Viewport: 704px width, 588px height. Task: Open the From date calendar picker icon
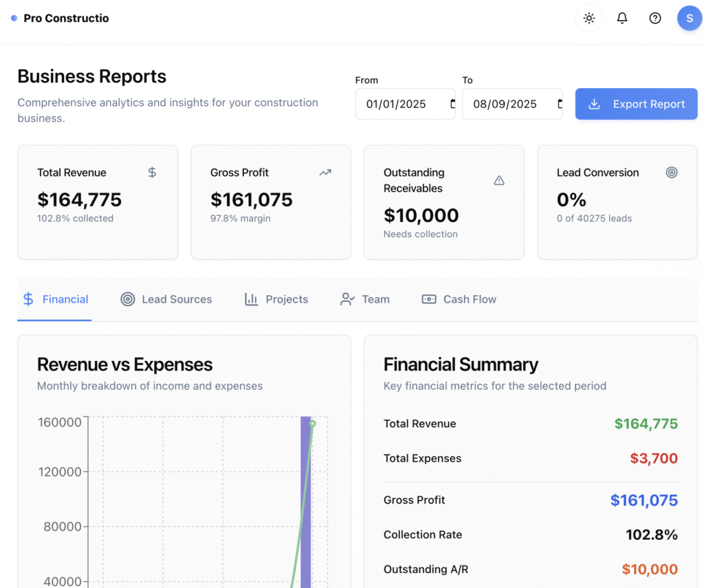coord(452,104)
